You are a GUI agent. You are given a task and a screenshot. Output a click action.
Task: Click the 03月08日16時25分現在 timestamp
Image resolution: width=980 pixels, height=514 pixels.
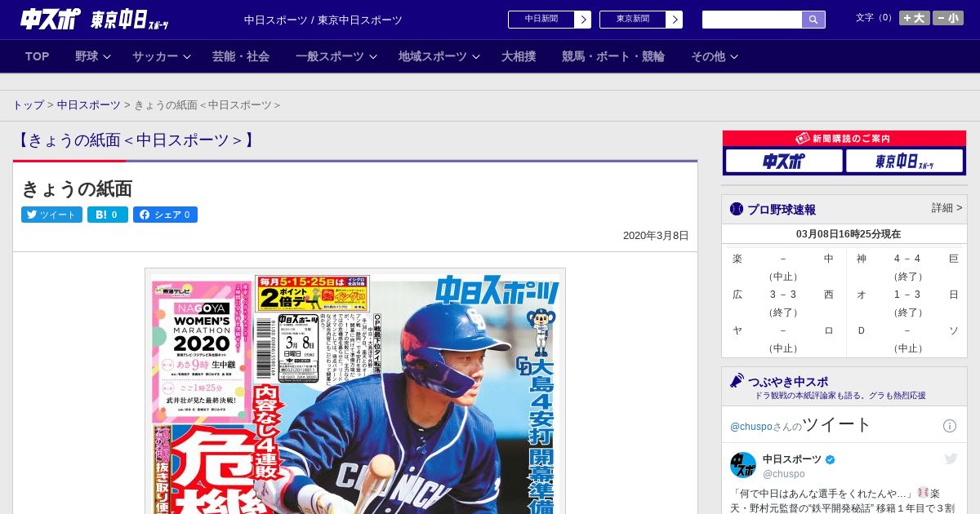click(849, 234)
